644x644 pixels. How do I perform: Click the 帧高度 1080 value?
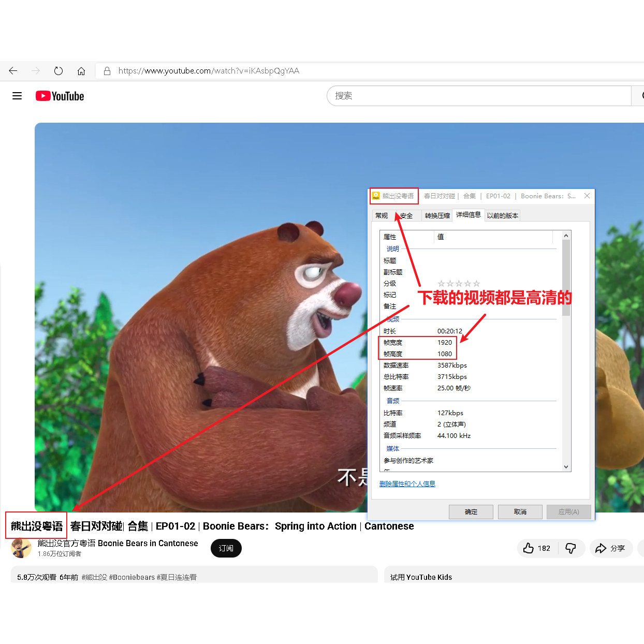coord(445,354)
